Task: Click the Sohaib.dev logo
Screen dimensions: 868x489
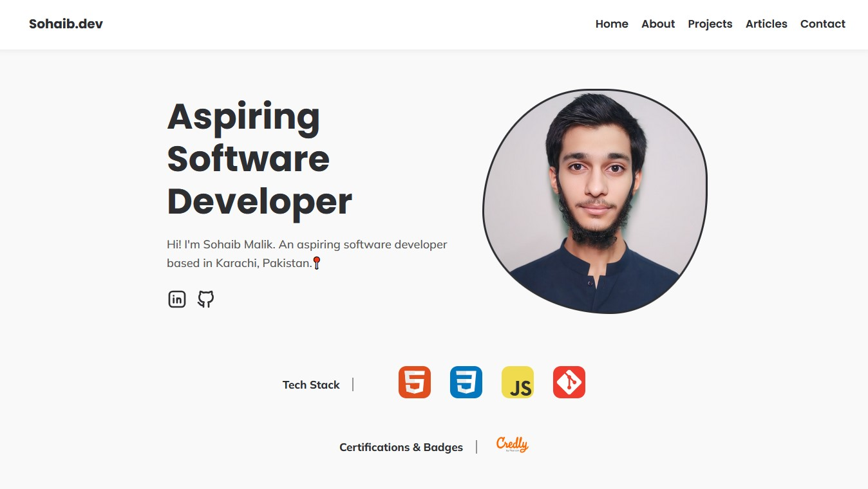Action: [65, 24]
